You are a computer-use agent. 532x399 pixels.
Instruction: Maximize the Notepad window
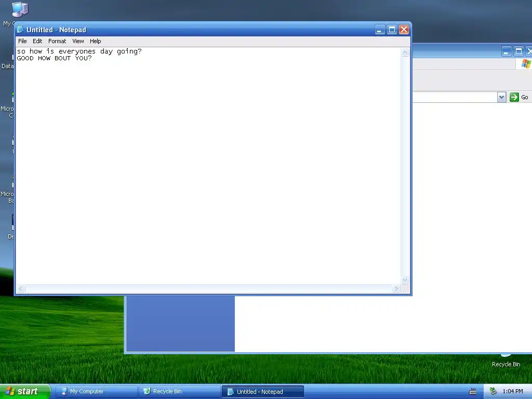pos(392,30)
